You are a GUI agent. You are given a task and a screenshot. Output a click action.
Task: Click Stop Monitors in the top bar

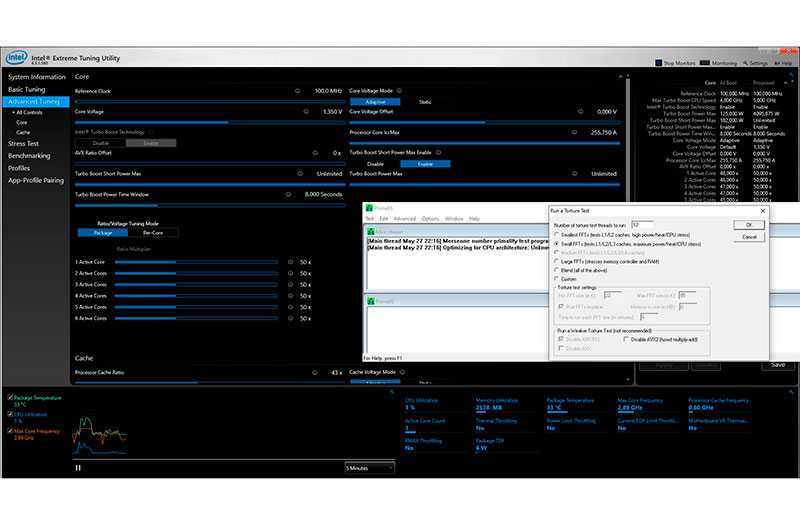point(675,63)
